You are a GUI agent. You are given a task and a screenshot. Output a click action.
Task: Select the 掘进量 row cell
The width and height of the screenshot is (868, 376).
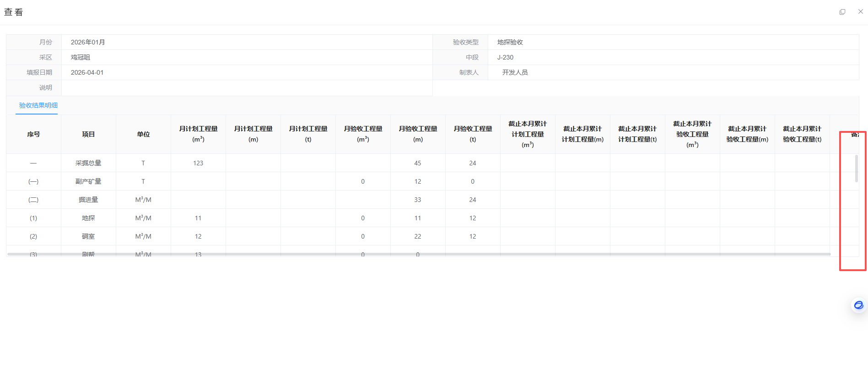pos(88,200)
